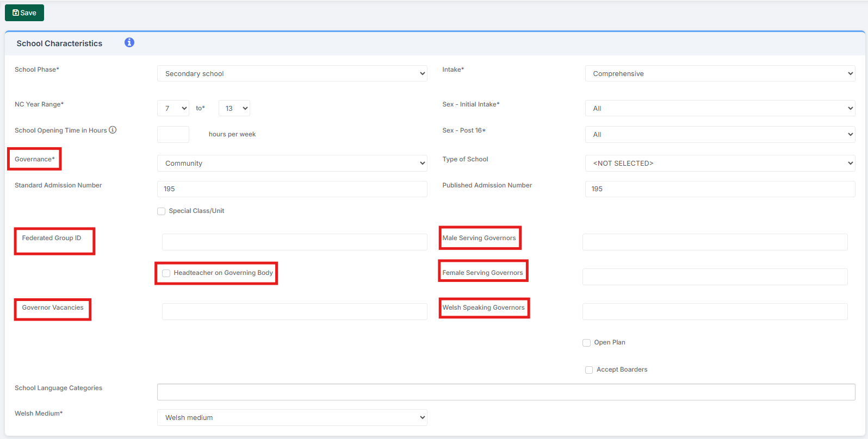
Task: Click the info icon beside School Opening Time
Action: [x=113, y=130]
